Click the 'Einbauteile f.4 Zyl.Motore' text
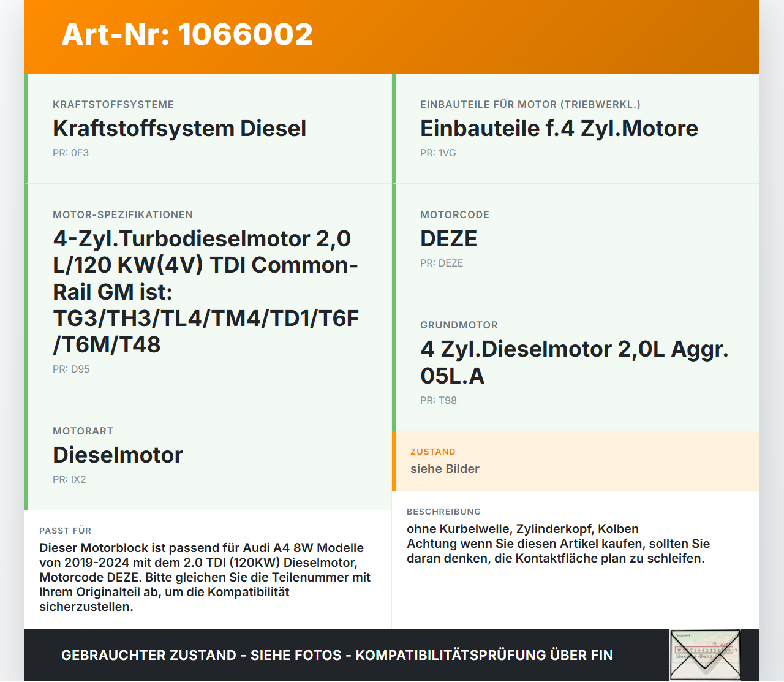784x682 pixels. pyautogui.click(x=559, y=129)
